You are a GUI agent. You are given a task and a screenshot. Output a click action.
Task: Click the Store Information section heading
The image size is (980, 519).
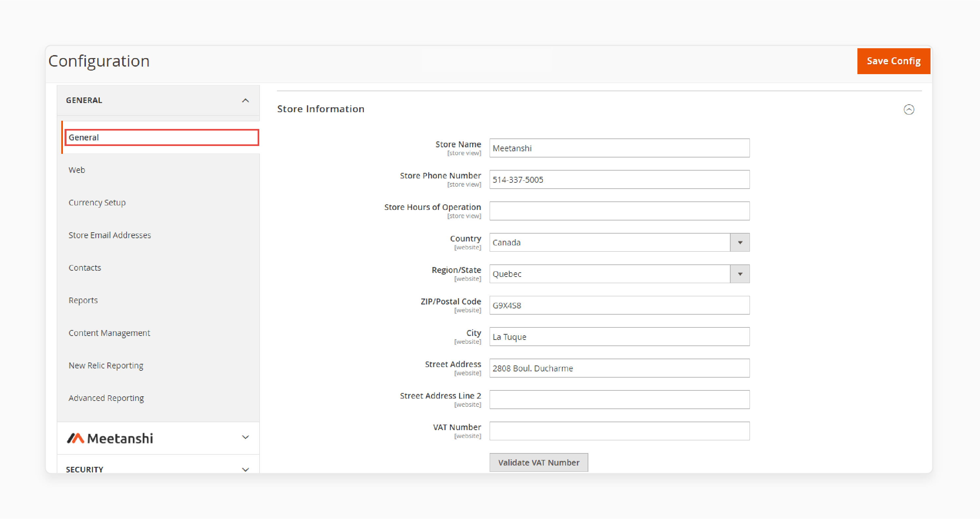(x=321, y=109)
